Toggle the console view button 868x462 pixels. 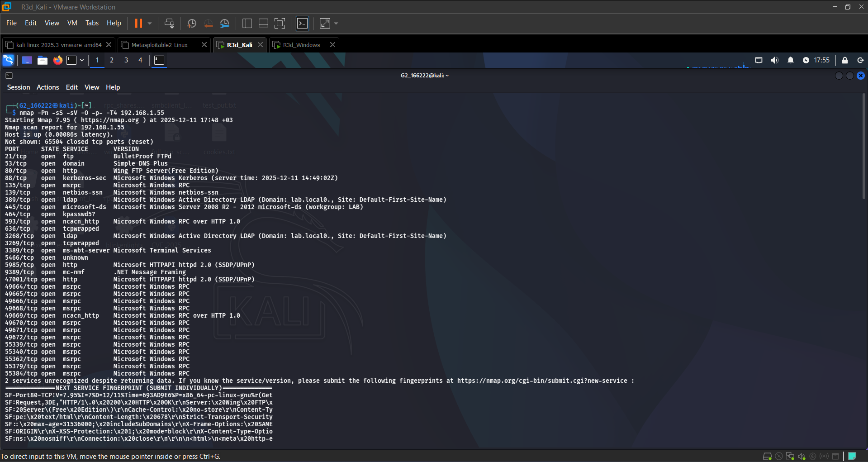tap(302, 23)
